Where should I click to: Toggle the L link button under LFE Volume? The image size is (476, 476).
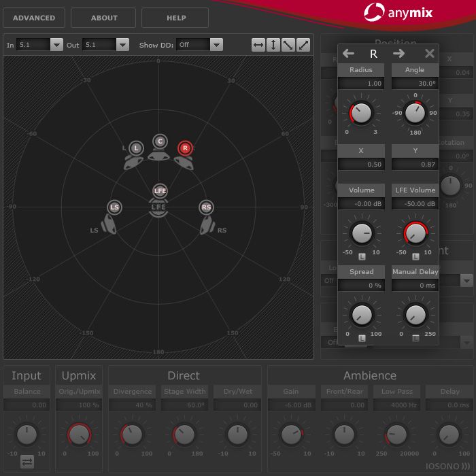pos(415,256)
